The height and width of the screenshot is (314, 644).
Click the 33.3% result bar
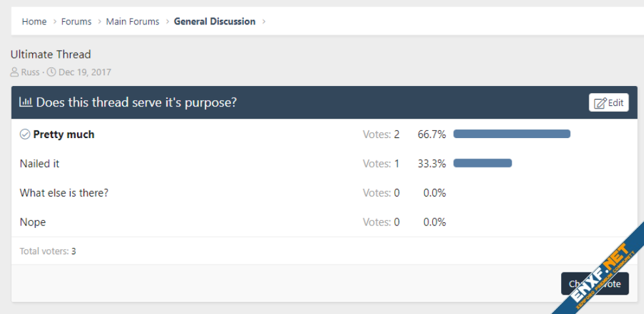coord(482,163)
